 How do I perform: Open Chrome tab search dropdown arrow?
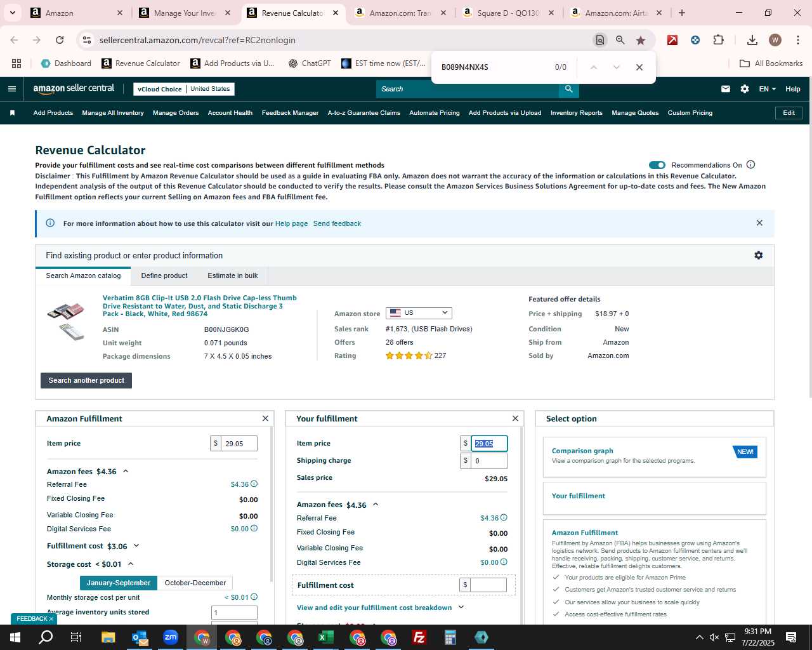[x=12, y=13]
